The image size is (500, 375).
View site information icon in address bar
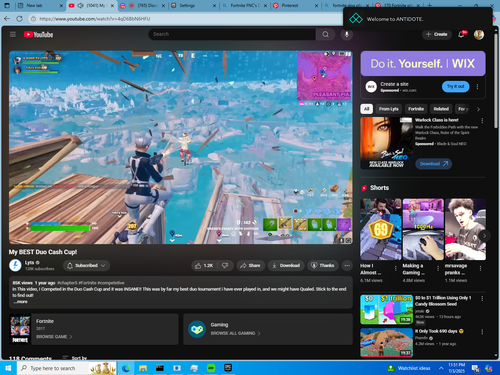click(33, 19)
